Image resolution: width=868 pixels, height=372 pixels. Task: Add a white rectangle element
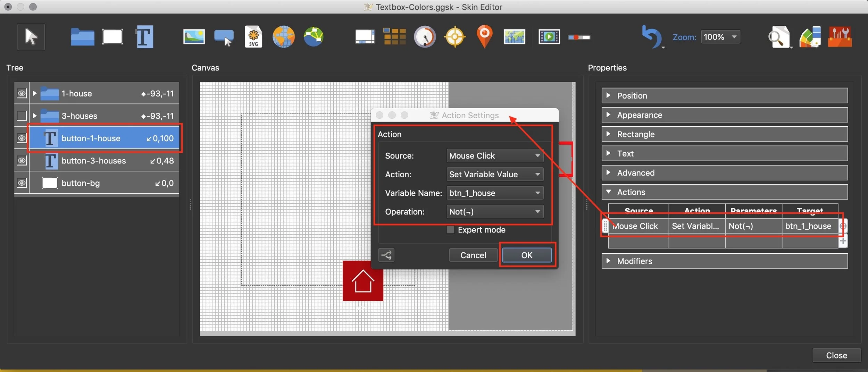[x=112, y=37]
